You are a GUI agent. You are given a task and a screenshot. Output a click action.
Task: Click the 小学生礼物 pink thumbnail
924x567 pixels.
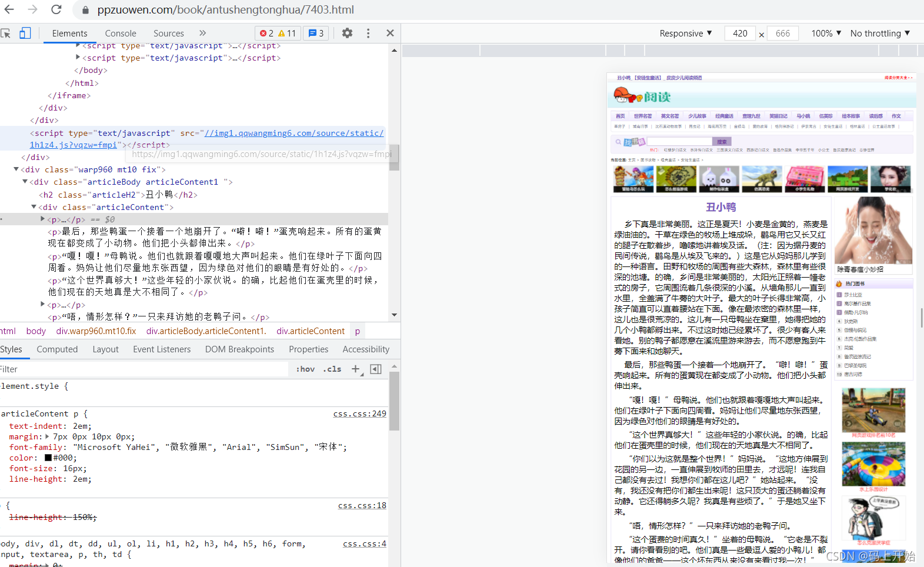(805, 179)
